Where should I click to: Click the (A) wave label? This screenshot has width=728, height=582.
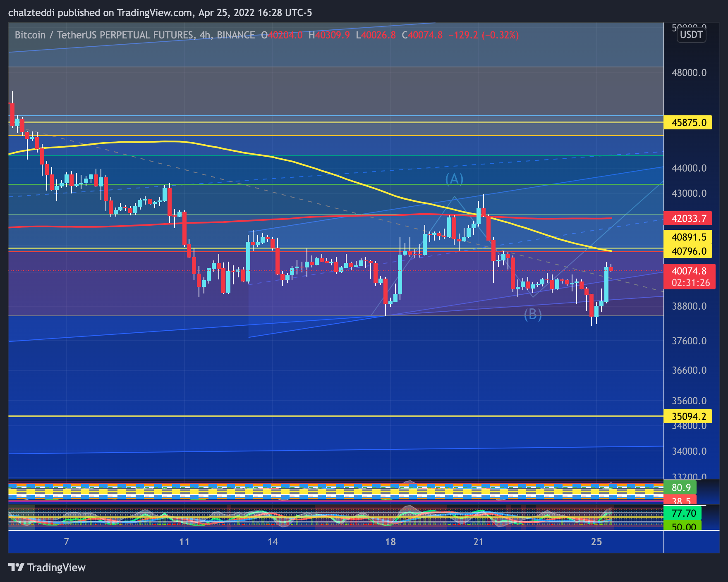tap(454, 179)
